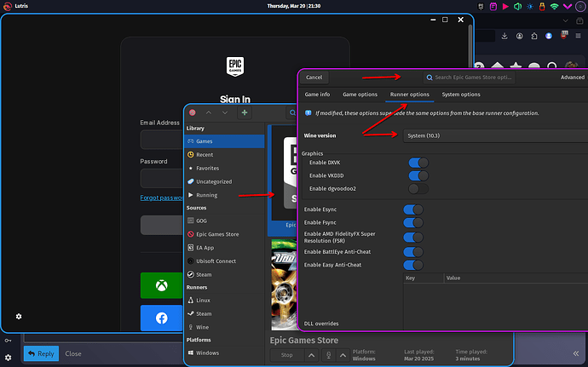Viewport: 588px width, 367px height.
Task: Select GOG source in the sidebar
Action: 224,221
